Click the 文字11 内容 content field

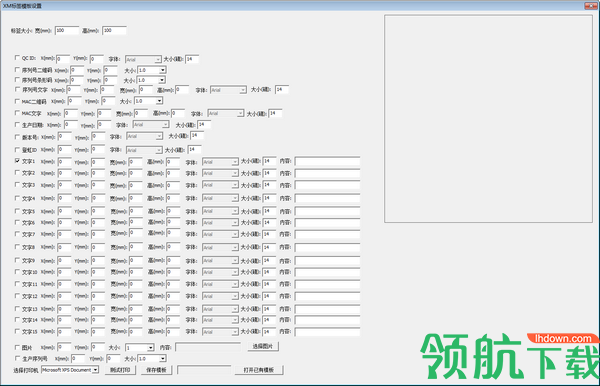click(x=328, y=284)
